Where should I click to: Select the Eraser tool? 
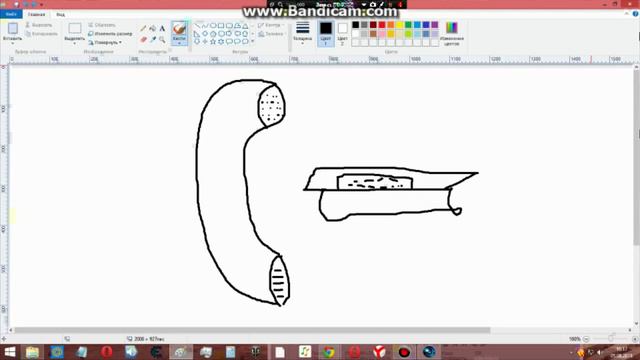point(143,40)
